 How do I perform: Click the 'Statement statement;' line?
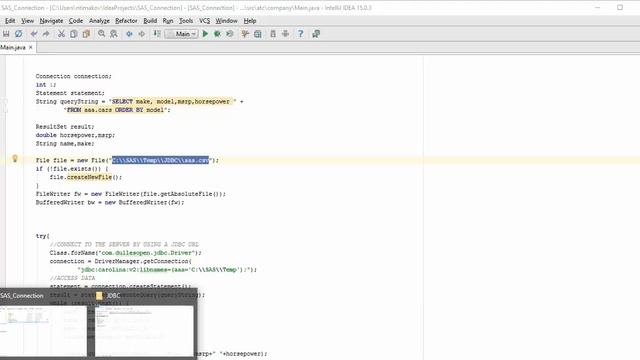pos(70,93)
